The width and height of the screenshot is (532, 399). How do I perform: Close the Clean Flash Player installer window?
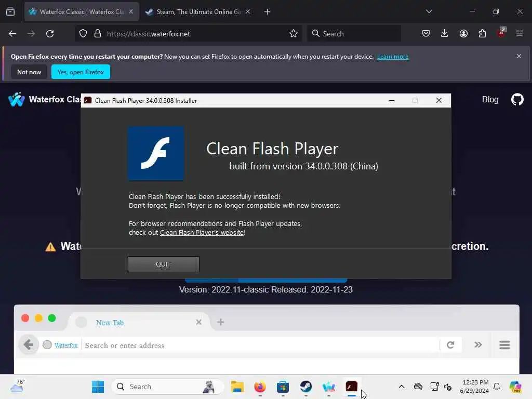438,100
